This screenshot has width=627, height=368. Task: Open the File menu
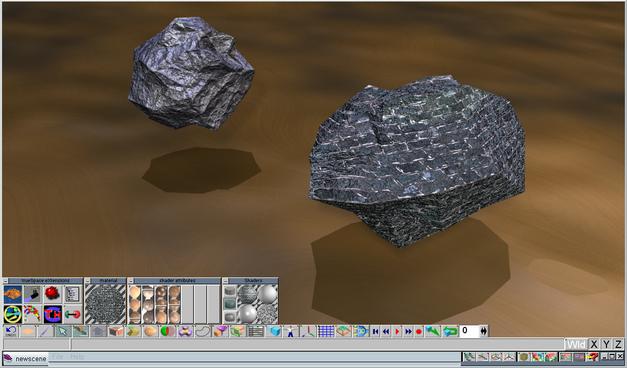point(58,357)
